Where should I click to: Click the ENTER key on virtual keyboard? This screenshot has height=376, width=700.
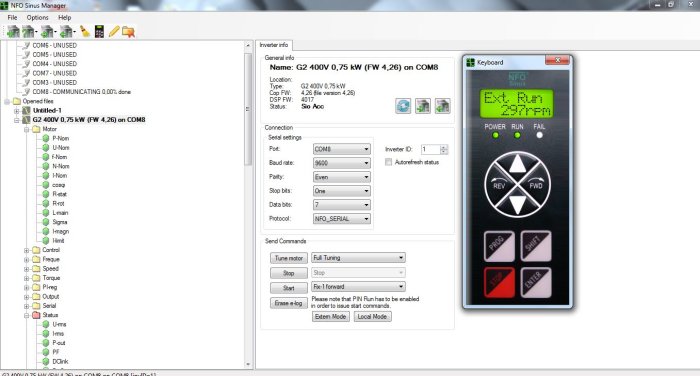(536, 282)
